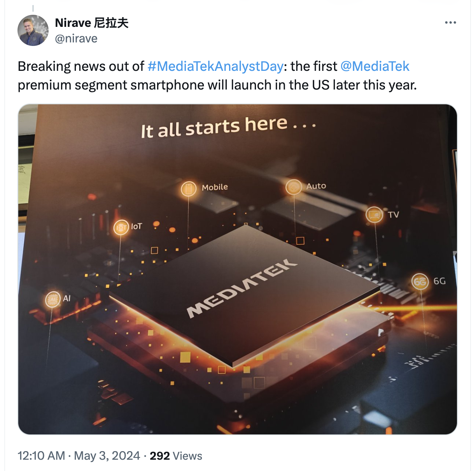
Task: Click the Auto icon in the photo
Action: (x=294, y=187)
